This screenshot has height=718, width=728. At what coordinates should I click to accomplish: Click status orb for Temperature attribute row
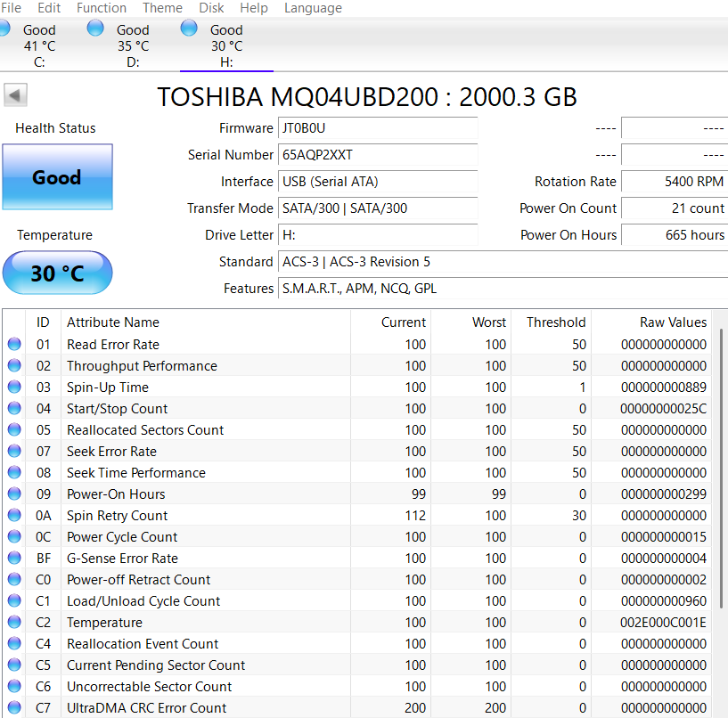[x=14, y=622]
